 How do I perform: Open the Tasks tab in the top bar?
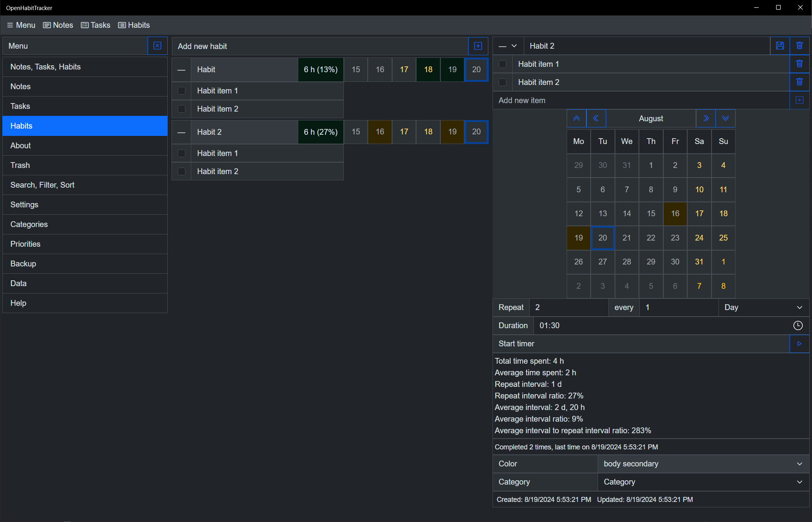click(x=95, y=25)
